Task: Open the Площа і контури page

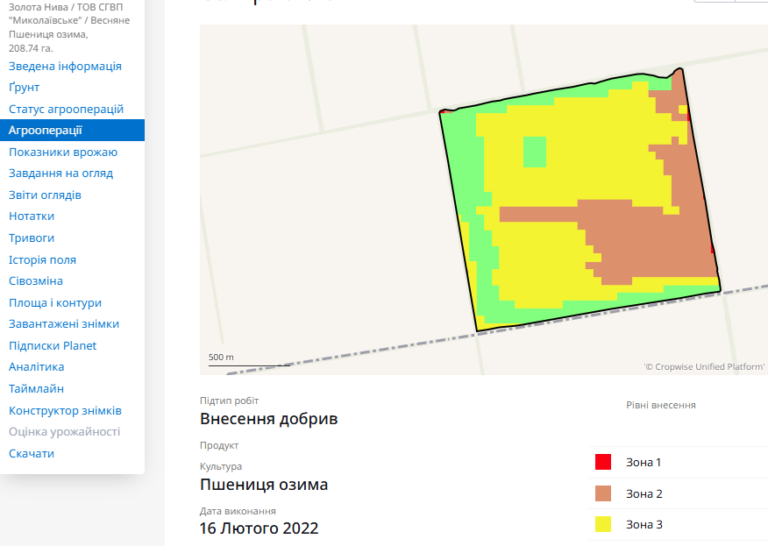Action: point(55,303)
